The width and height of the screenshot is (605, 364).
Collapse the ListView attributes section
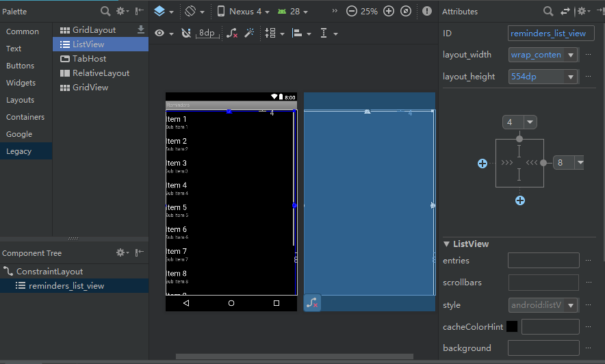pos(446,244)
